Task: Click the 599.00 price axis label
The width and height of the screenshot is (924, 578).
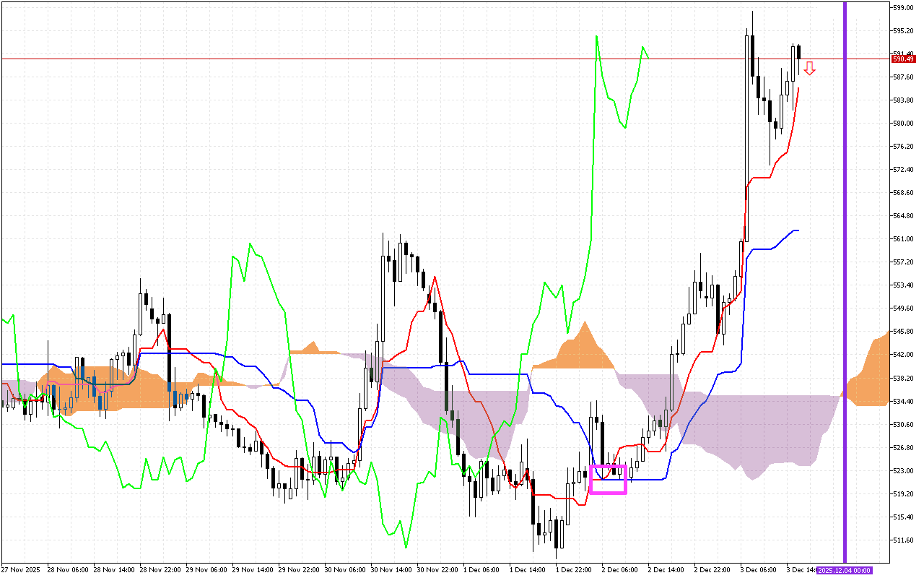Action: point(903,7)
